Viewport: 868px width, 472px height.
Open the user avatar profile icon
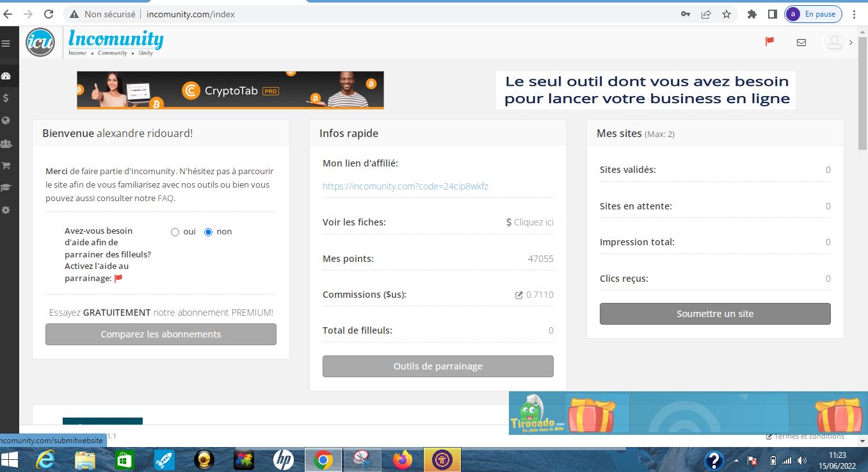(834, 42)
